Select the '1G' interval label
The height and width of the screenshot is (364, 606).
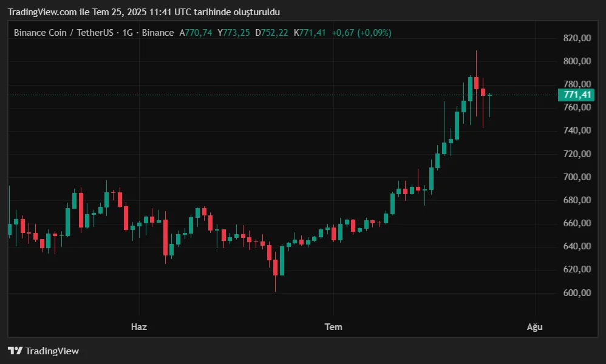128,33
